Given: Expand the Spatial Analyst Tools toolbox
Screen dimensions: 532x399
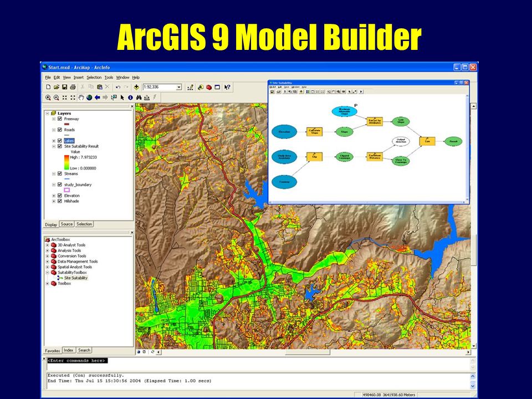Looking at the screenshot, I should coord(48,267).
